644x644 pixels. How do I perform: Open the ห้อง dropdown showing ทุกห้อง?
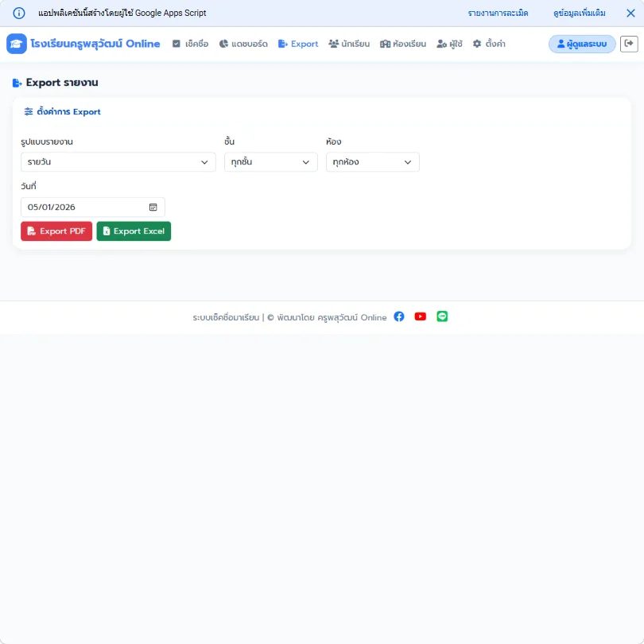[373, 162]
